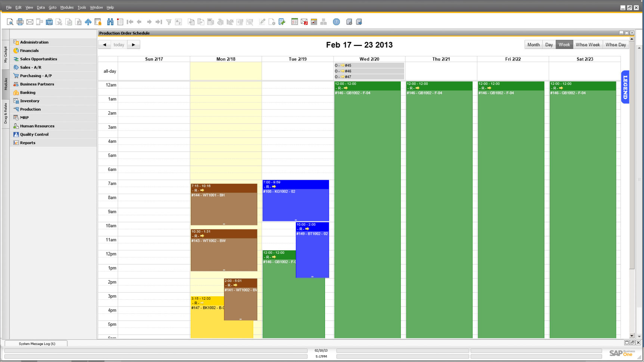This screenshot has width=644, height=362.
Task: Open Print Preview from the toolbar
Action: 9,22
